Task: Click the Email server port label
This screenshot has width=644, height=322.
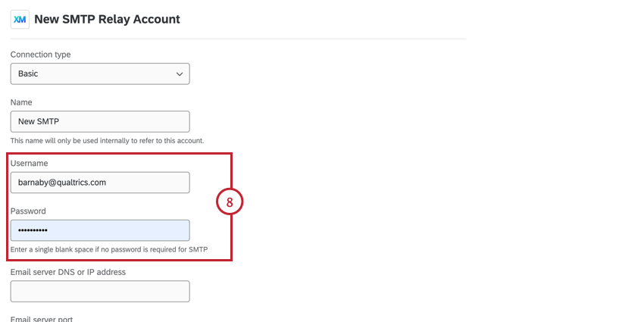Action: (42, 319)
